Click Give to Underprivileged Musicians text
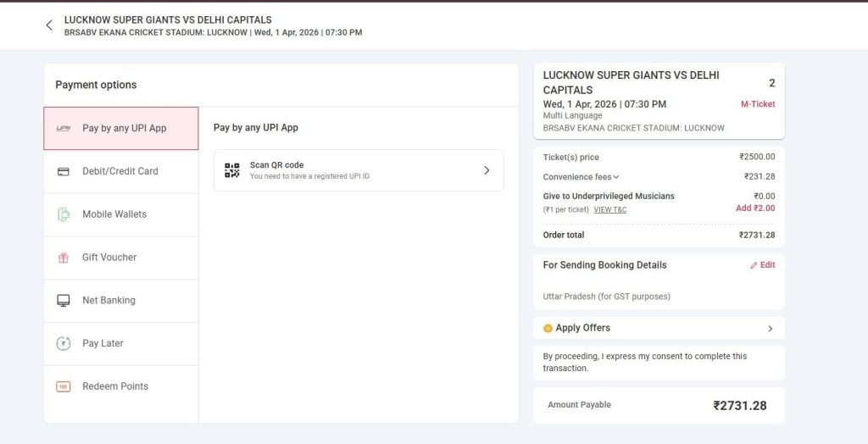Screen dimensions: 868x444 click(x=609, y=196)
